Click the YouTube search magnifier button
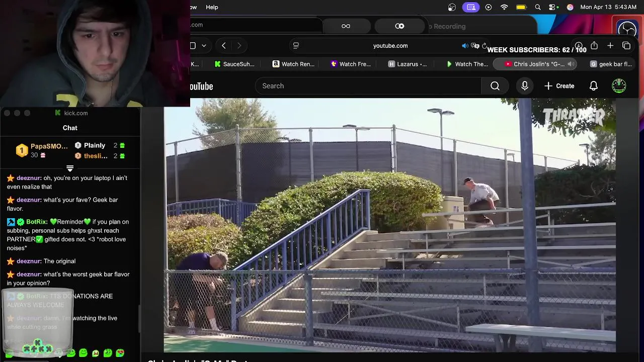Screen dimensions: 644x362 495,86
